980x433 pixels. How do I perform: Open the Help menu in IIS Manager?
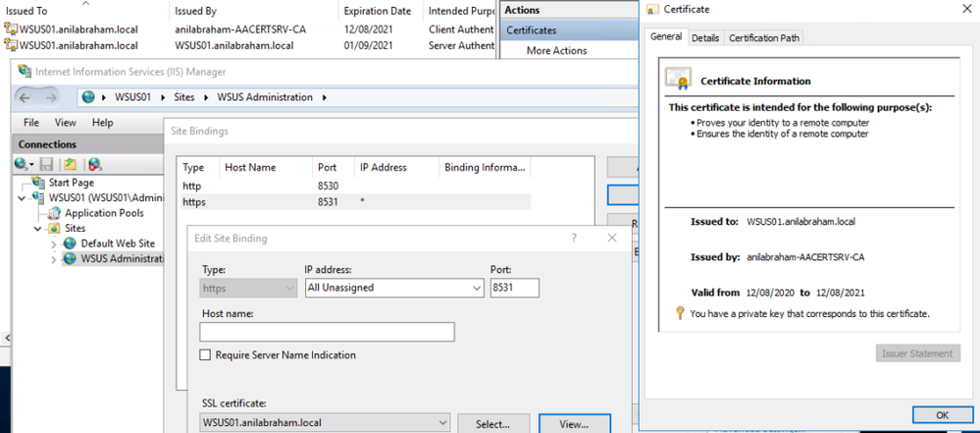pyautogui.click(x=102, y=123)
